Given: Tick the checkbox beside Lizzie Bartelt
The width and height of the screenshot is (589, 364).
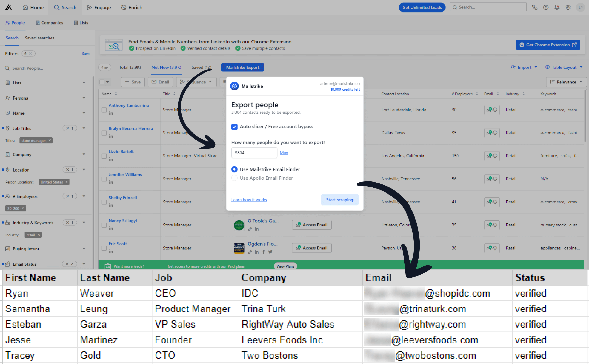Looking at the screenshot, I should click(x=104, y=156).
